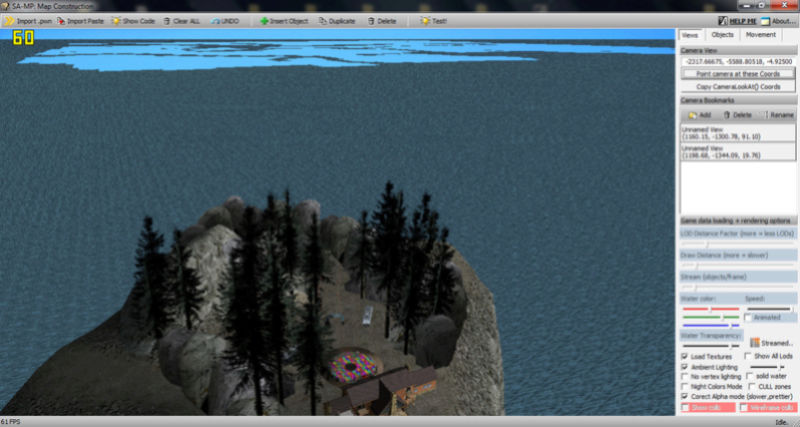
Task: Click Copy CameraLookAt() Coords button
Action: [x=738, y=87]
